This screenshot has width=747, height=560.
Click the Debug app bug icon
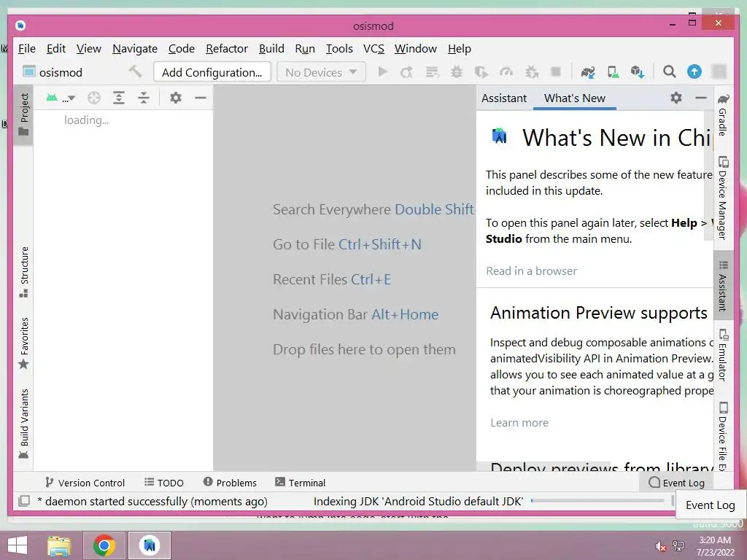457,72
